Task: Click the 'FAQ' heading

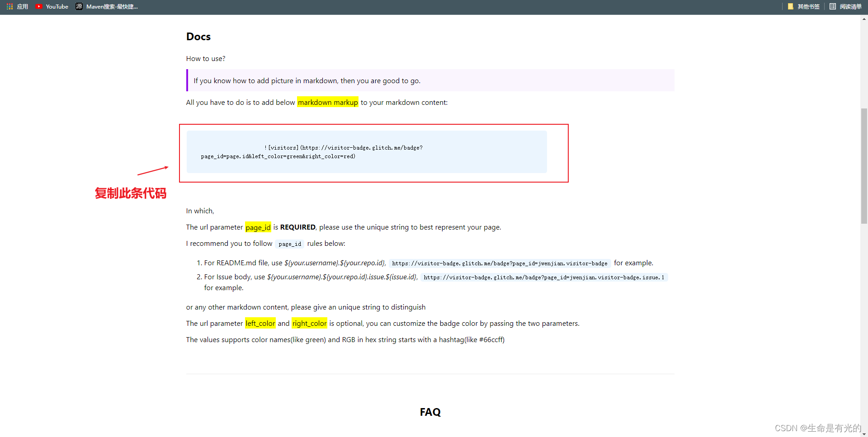Action: 430,412
